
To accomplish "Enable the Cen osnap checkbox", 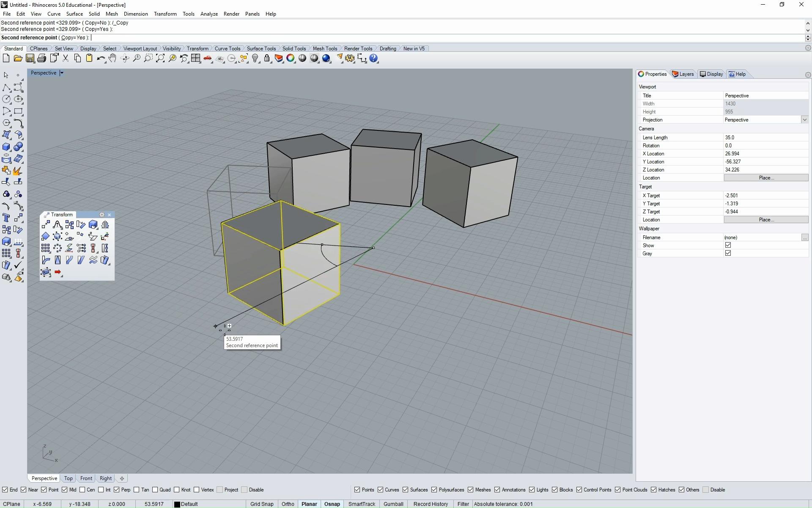I will [x=82, y=490].
